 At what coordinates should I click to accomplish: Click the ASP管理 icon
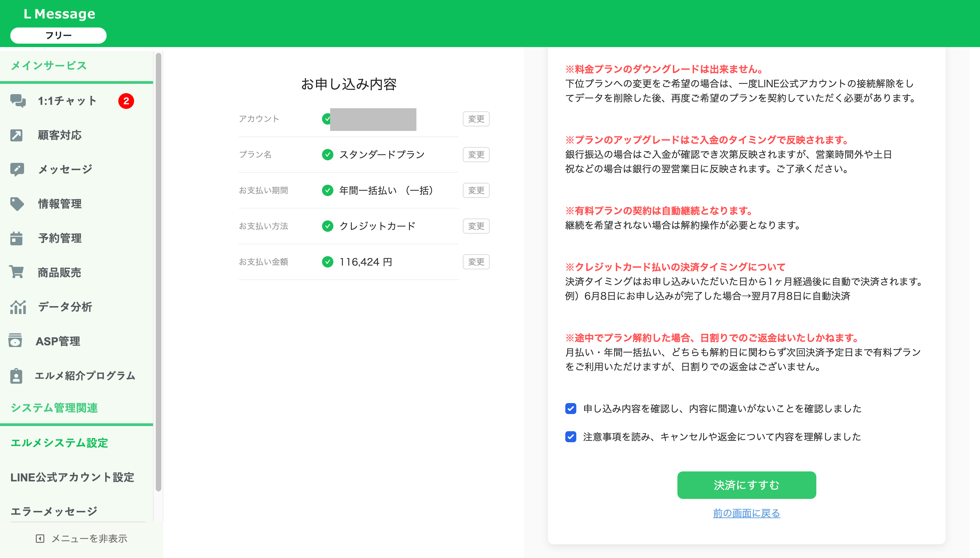coord(15,340)
